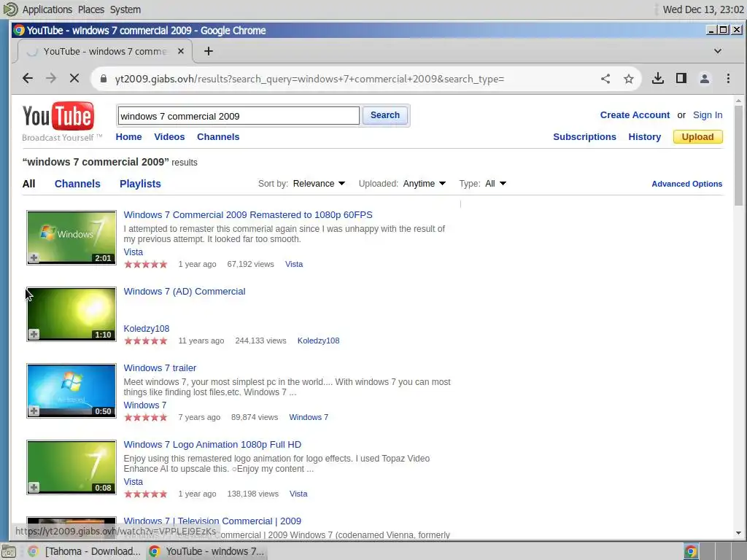Open the System menu
Viewport: 747px width, 560px height.
click(125, 9)
